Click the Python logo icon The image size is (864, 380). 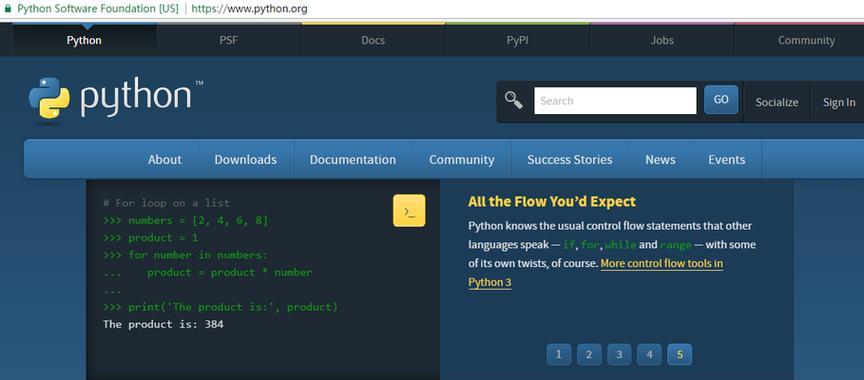click(x=50, y=98)
